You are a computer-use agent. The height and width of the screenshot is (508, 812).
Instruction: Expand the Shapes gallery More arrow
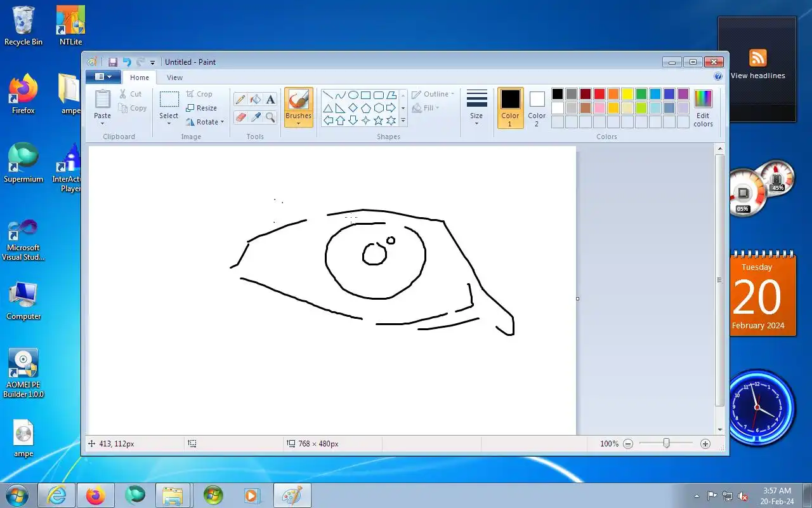click(403, 121)
